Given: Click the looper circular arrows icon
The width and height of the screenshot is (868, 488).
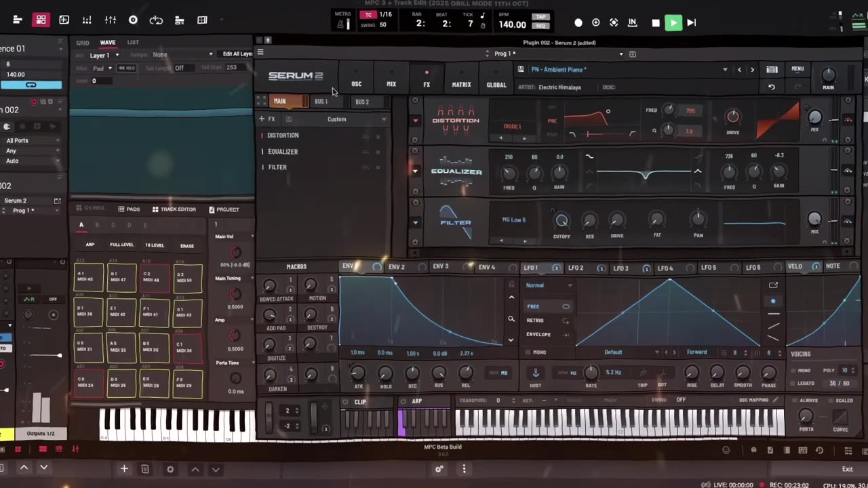Looking at the screenshot, I should 156,20.
